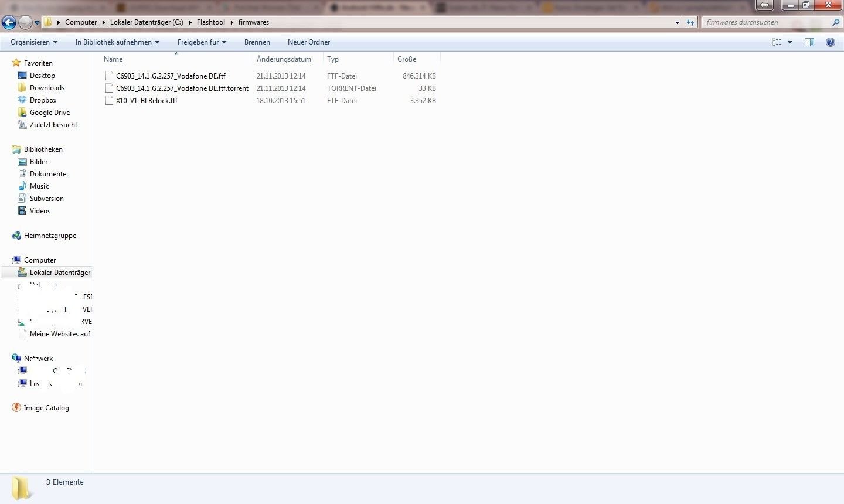This screenshot has height=504, width=844.
Task: Select Netzwerk in navigation pane
Action: (38, 359)
